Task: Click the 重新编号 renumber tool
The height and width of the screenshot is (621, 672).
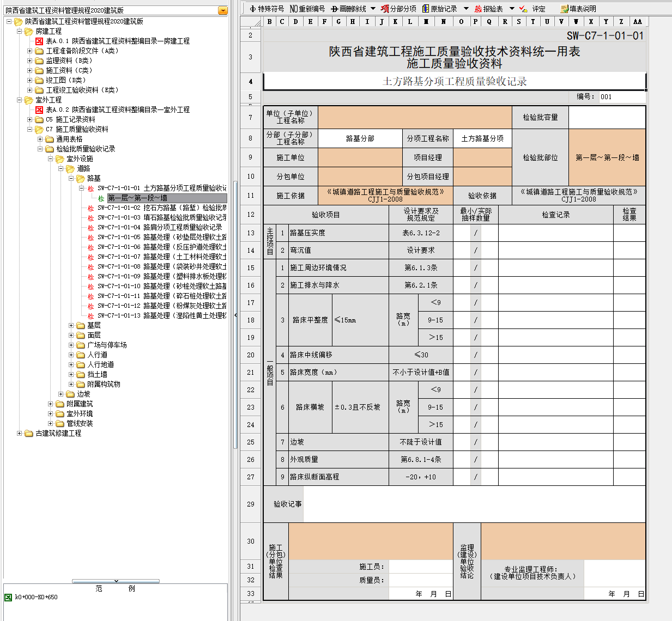Action: (x=307, y=9)
